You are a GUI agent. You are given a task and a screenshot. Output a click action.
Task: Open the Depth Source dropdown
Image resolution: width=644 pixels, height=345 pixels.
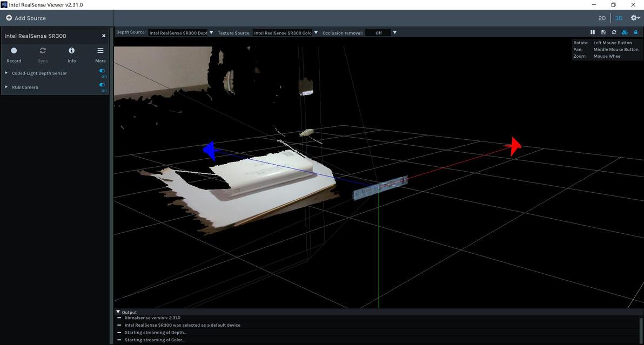tap(181, 33)
